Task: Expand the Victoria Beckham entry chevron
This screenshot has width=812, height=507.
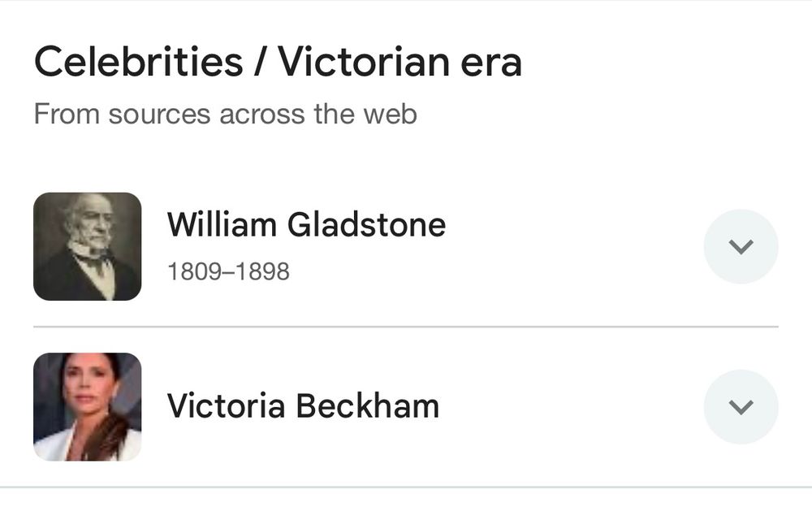Action: [x=741, y=406]
